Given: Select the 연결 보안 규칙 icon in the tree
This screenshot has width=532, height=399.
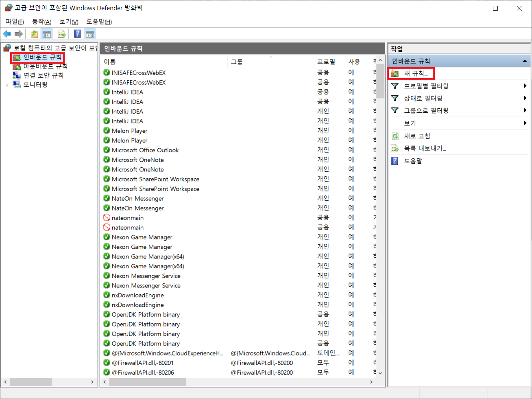Looking at the screenshot, I should pos(17,75).
